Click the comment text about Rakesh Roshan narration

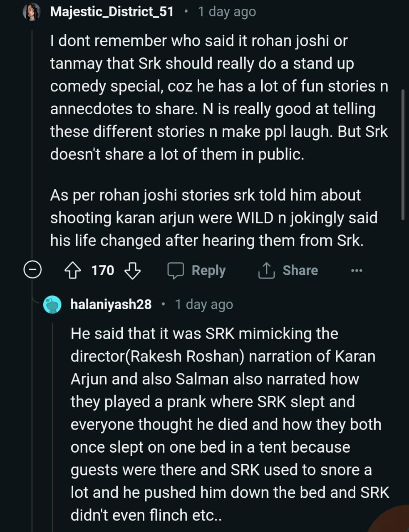(x=223, y=357)
